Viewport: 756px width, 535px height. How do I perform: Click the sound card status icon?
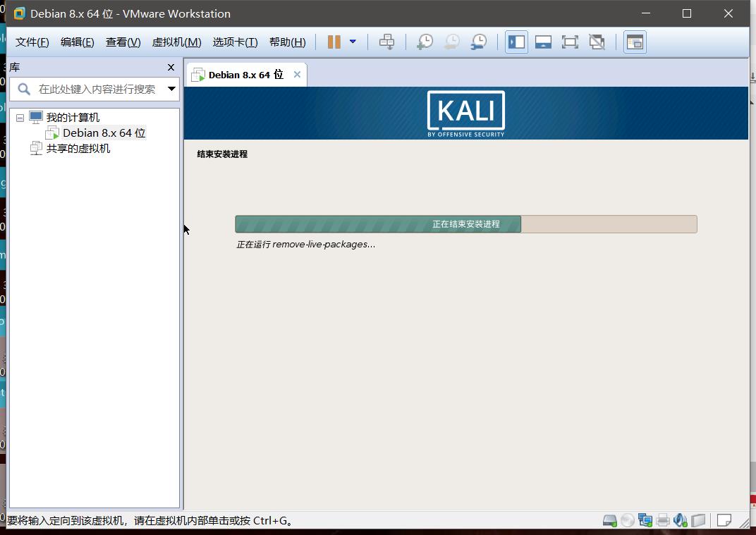click(681, 520)
